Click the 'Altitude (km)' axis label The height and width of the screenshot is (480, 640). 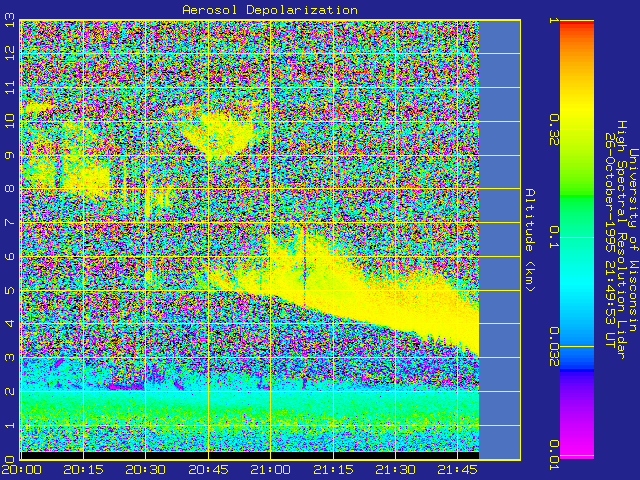[529, 240]
